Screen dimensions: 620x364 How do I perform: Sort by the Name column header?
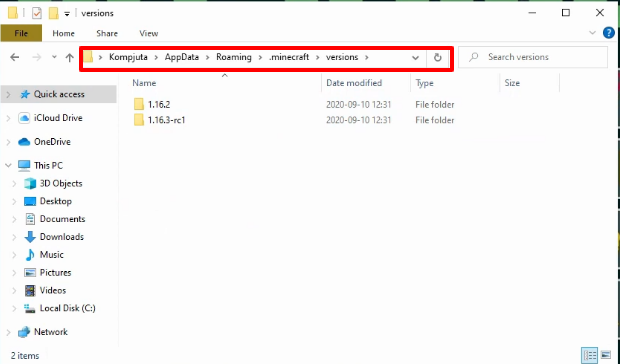click(144, 83)
